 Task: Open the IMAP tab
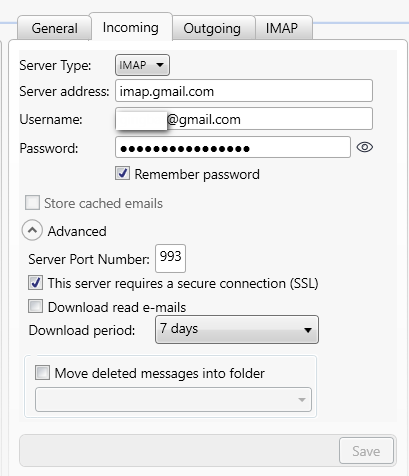[282, 28]
